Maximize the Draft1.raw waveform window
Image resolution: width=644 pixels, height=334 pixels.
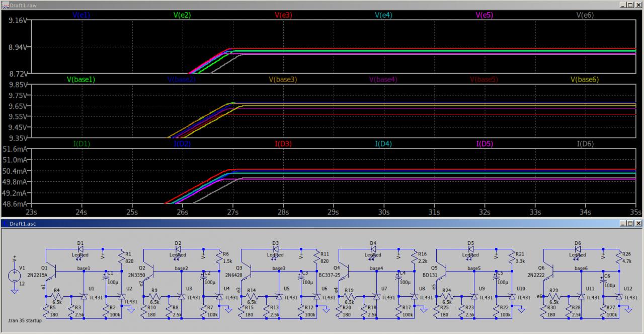[630, 5]
